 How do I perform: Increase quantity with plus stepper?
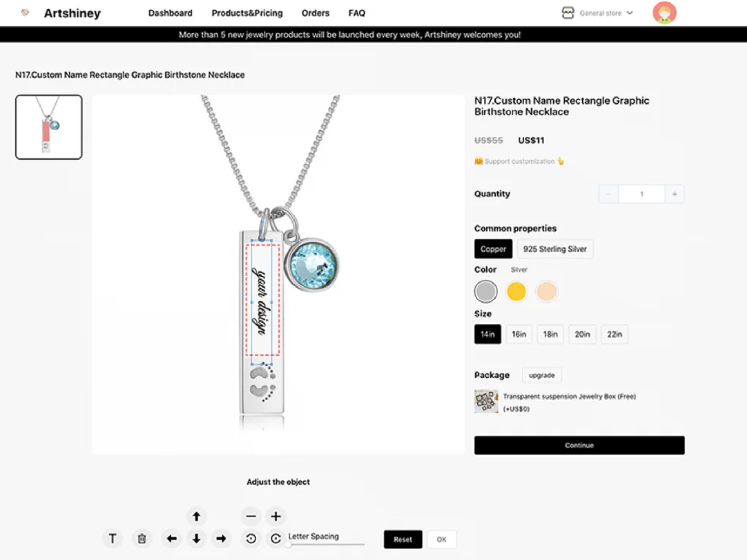pyautogui.click(x=674, y=194)
